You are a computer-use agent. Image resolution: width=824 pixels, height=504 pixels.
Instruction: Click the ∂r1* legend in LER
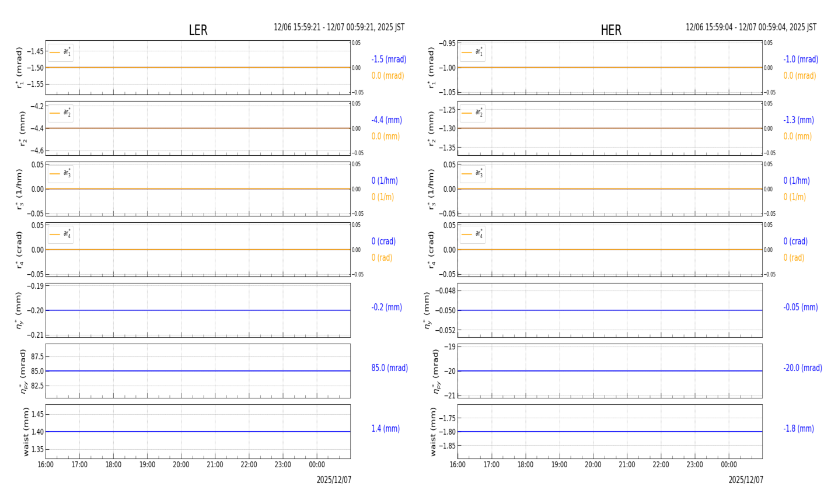pyautogui.click(x=61, y=52)
